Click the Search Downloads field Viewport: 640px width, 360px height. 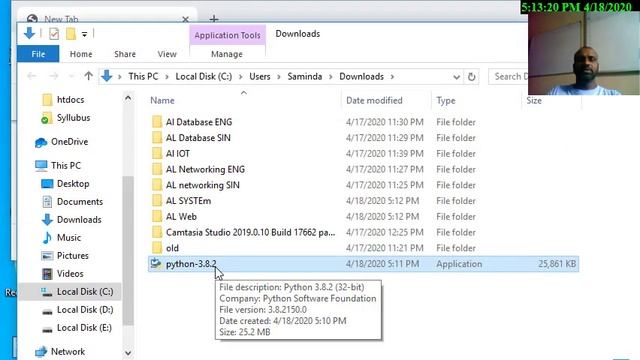(508, 76)
